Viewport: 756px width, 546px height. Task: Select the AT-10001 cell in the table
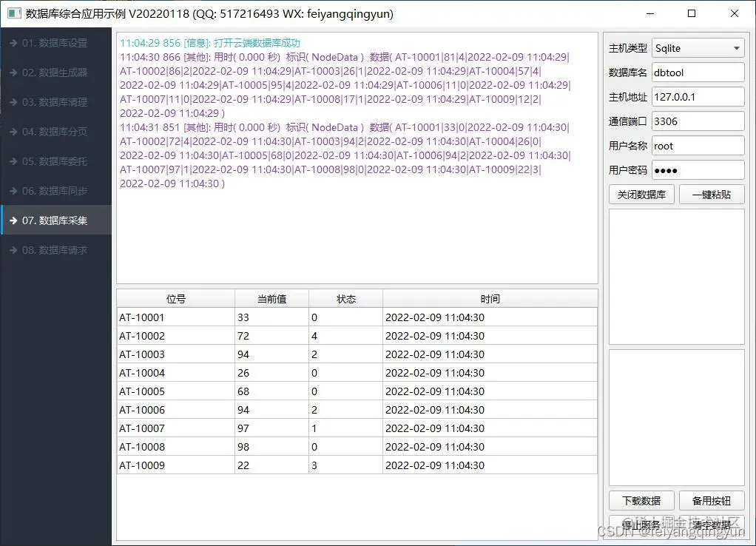(175, 317)
